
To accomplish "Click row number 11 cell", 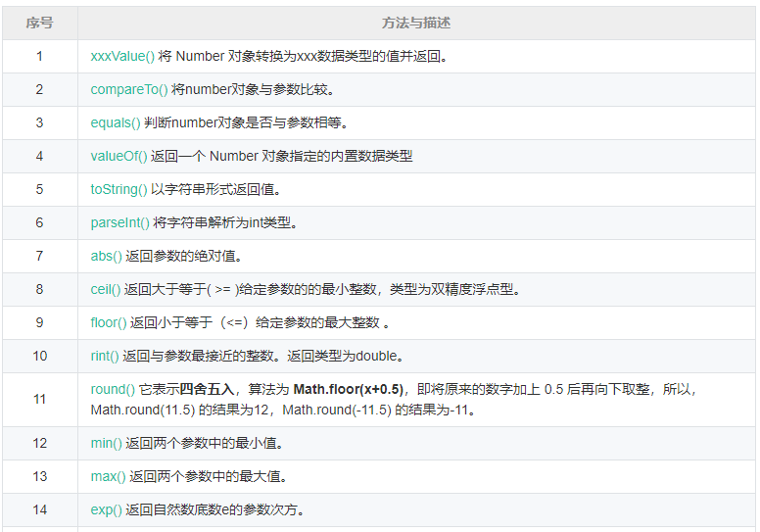I will (40, 400).
